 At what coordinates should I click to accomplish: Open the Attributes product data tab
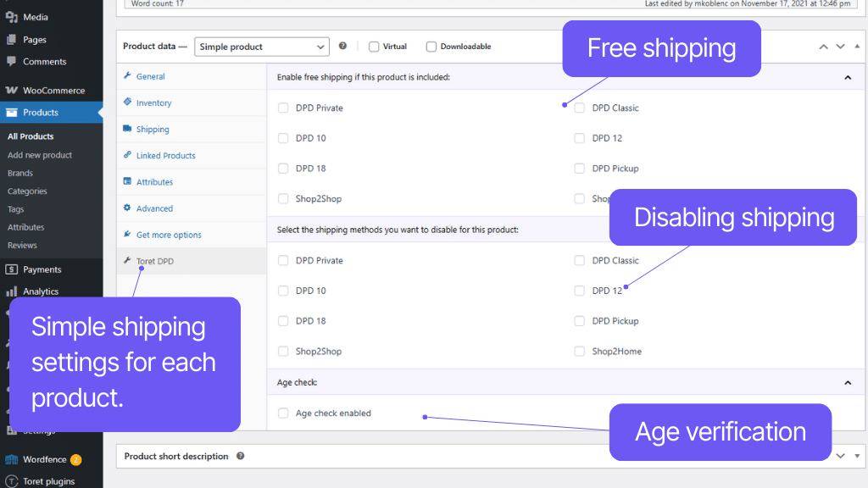point(192,182)
